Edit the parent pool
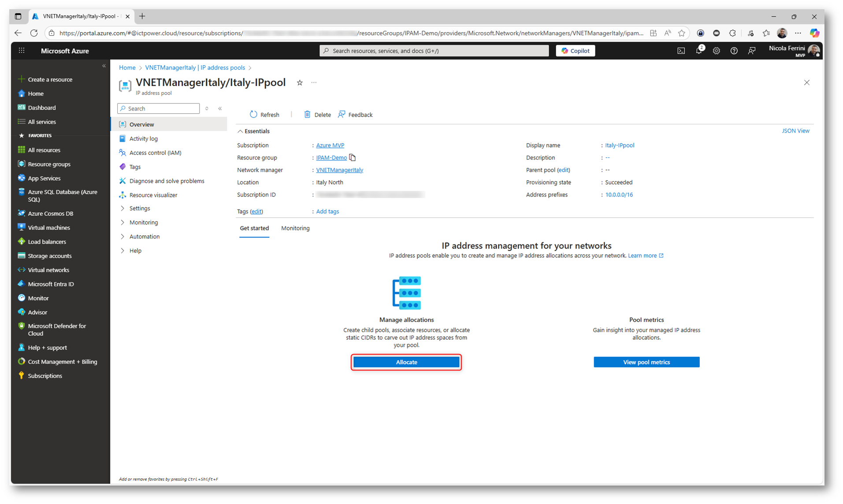The height and width of the screenshot is (504, 843). point(563,170)
